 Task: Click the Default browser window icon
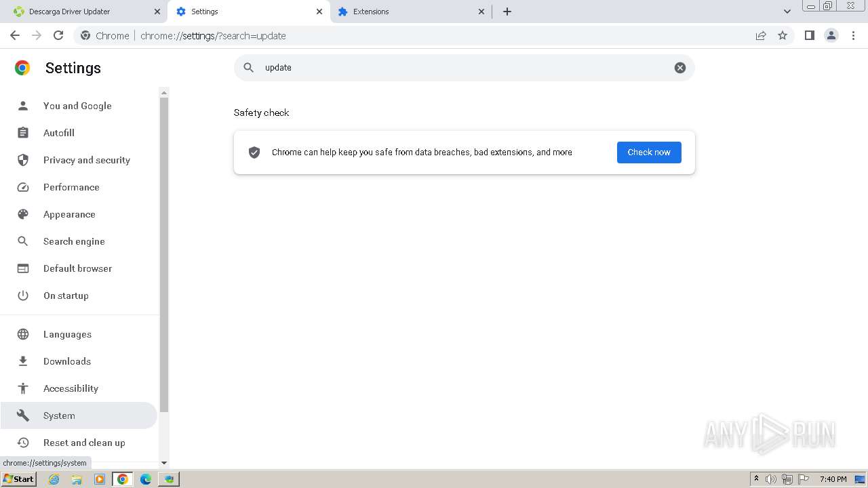tap(23, 268)
